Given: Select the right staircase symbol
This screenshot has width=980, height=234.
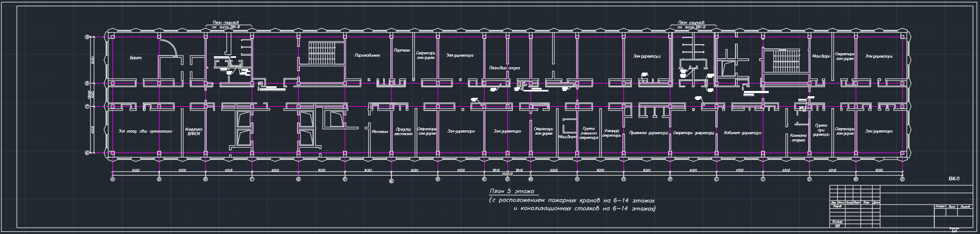Looking at the screenshot, I should (x=785, y=60).
